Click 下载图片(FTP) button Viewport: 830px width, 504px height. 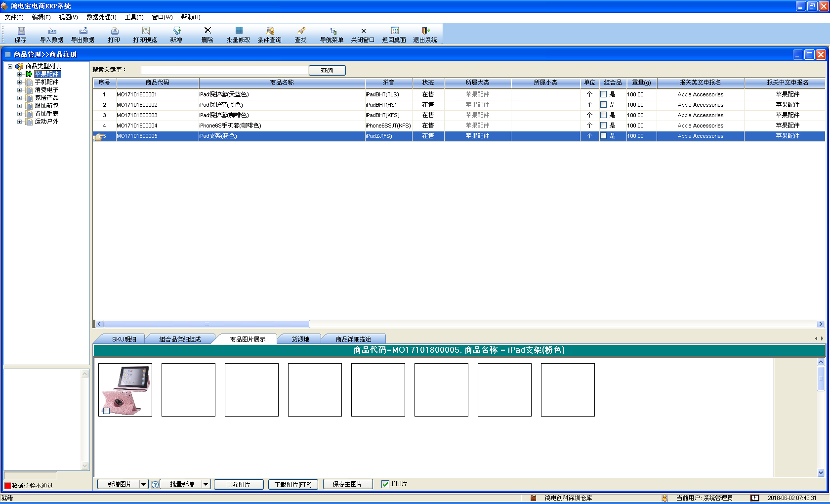click(293, 484)
